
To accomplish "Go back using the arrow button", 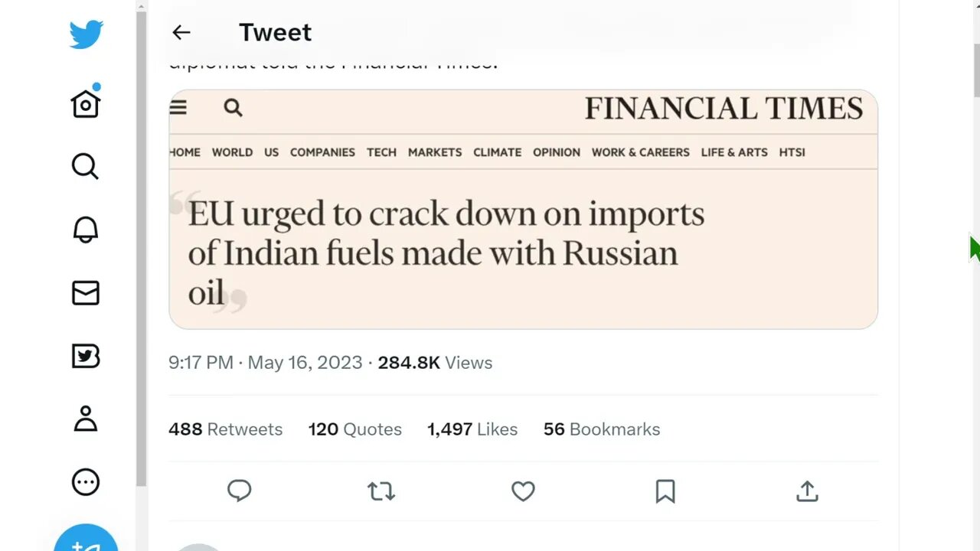I will [x=181, y=32].
